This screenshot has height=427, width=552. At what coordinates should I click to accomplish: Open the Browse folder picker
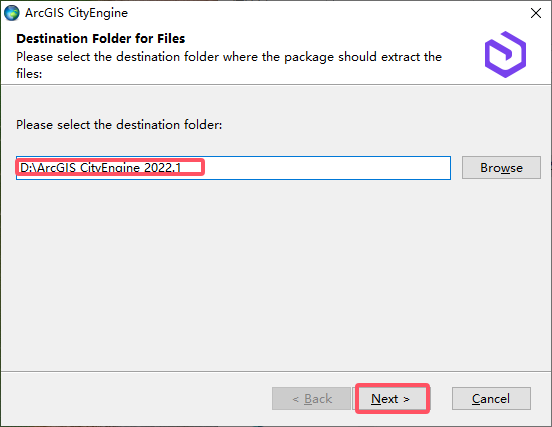click(501, 168)
